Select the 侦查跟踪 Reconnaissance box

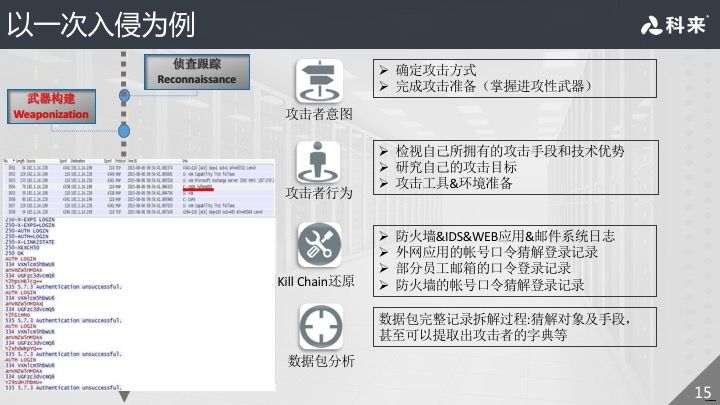pyautogui.click(x=197, y=72)
